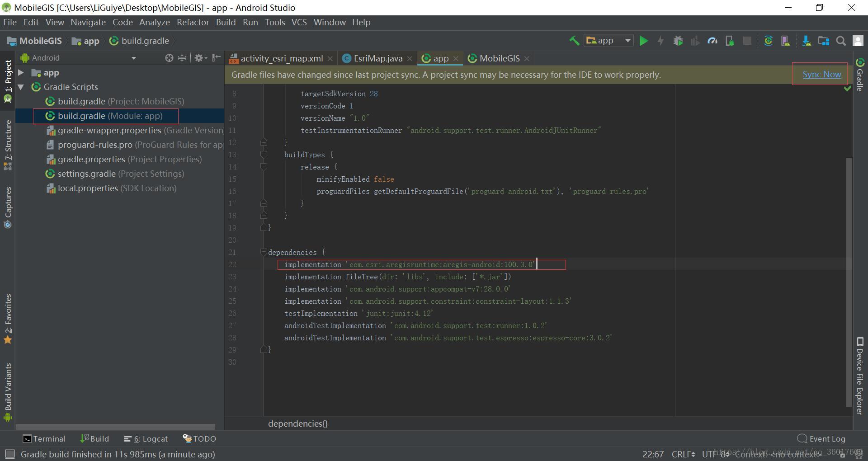Toggle the Terminal tool window
Image resolution: width=868 pixels, height=461 pixels.
(44, 438)
